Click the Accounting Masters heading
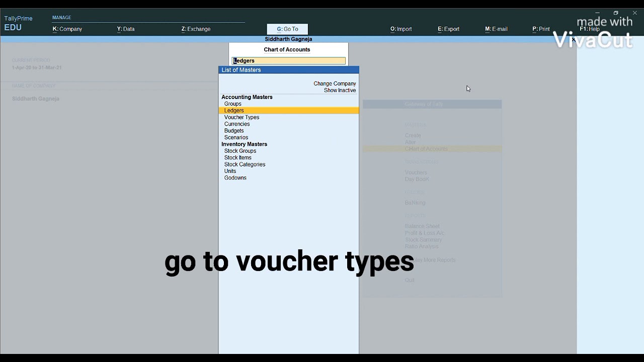 click(x=247, y=97)
